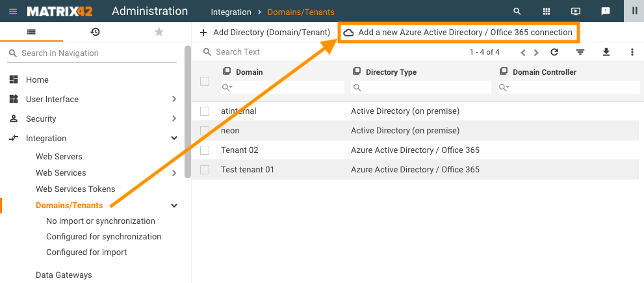The height and width of the screenshot is (283, 644).
Task: Sort by the Domain Controller column header
Action: 545,72
